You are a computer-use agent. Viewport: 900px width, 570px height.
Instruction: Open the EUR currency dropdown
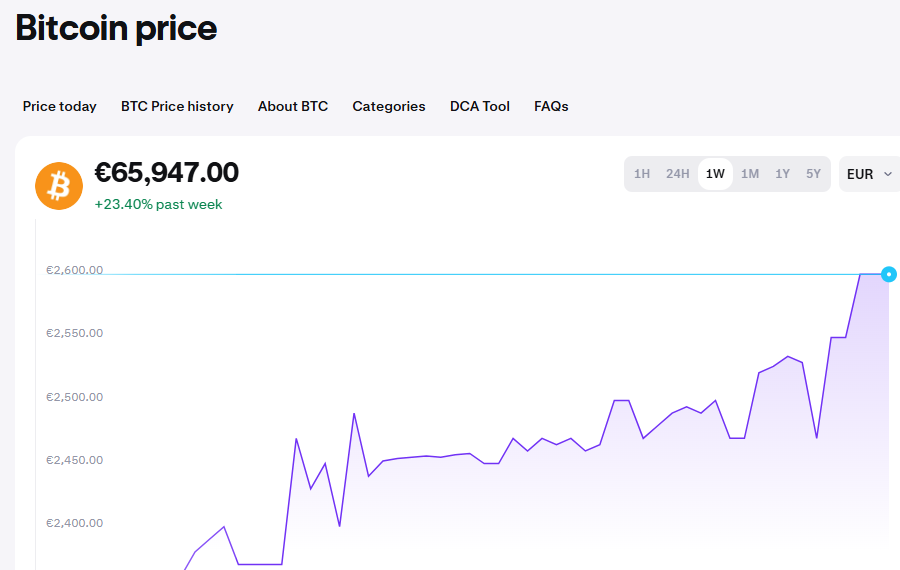[870, 174]
